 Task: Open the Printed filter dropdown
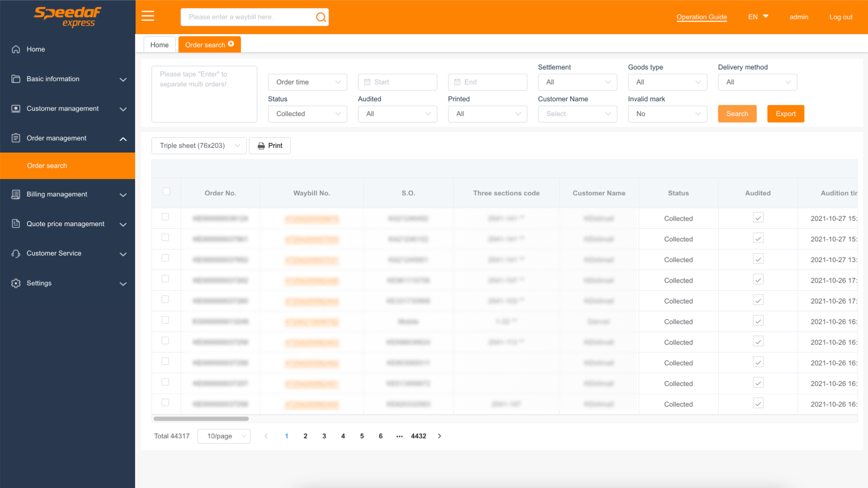coord(488,114)
